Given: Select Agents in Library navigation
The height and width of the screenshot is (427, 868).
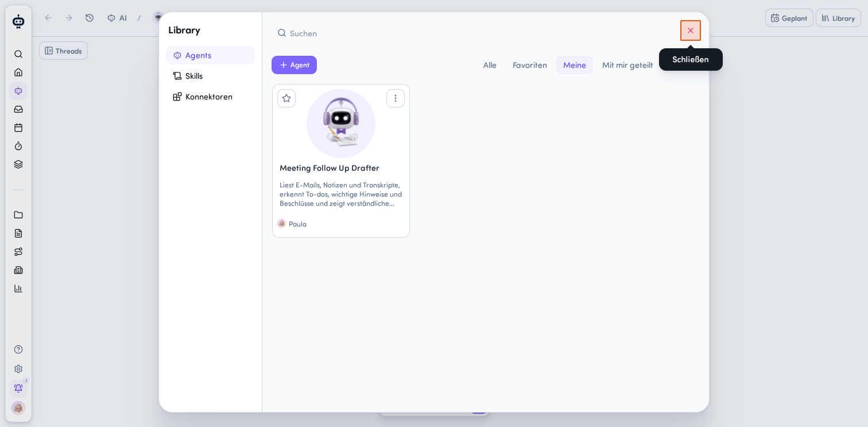Looking at the screenshot, I should (210, 55).
